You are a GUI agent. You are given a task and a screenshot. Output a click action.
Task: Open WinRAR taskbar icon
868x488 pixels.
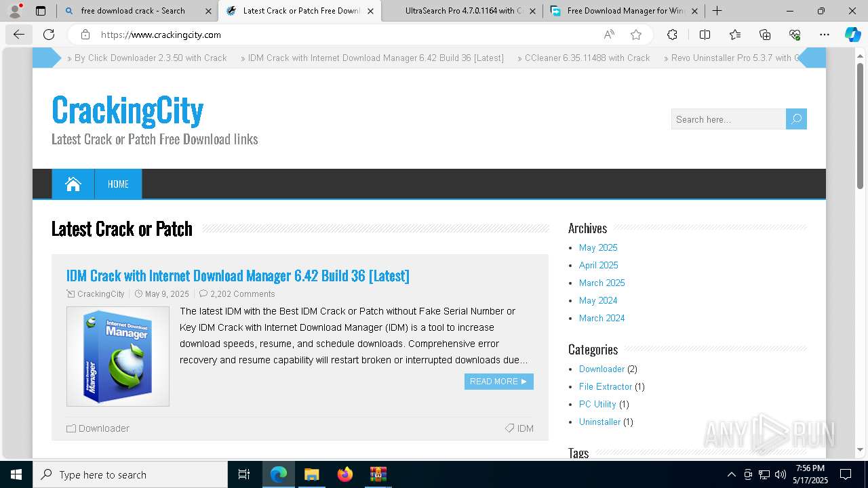pos(378,474)
